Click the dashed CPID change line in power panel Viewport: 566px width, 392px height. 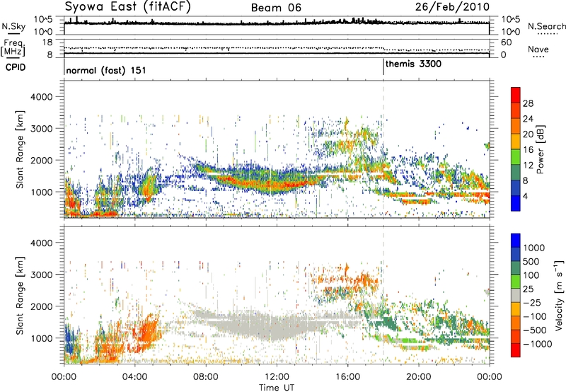[383, 149]
